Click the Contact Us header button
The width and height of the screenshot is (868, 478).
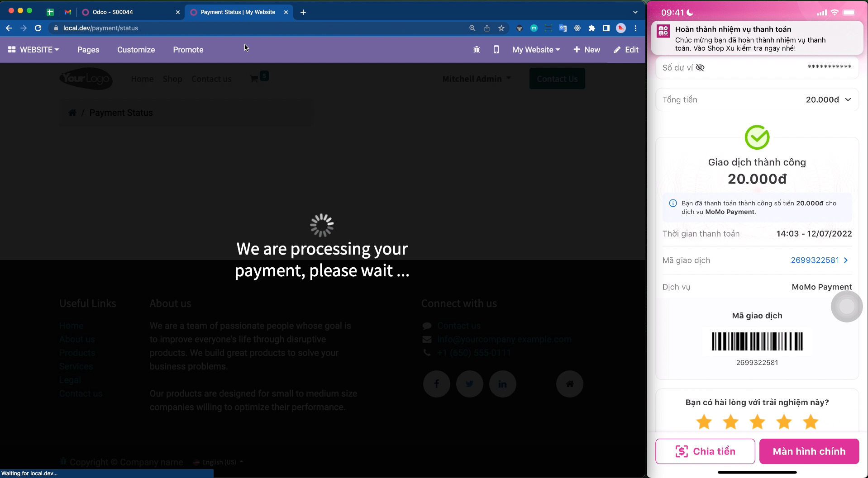point(557,79)
